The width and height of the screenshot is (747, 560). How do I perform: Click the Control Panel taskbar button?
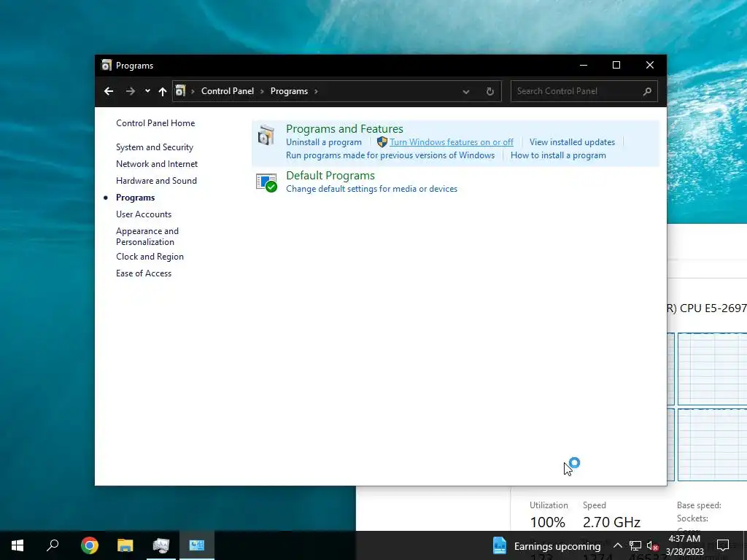click(197, 545)
